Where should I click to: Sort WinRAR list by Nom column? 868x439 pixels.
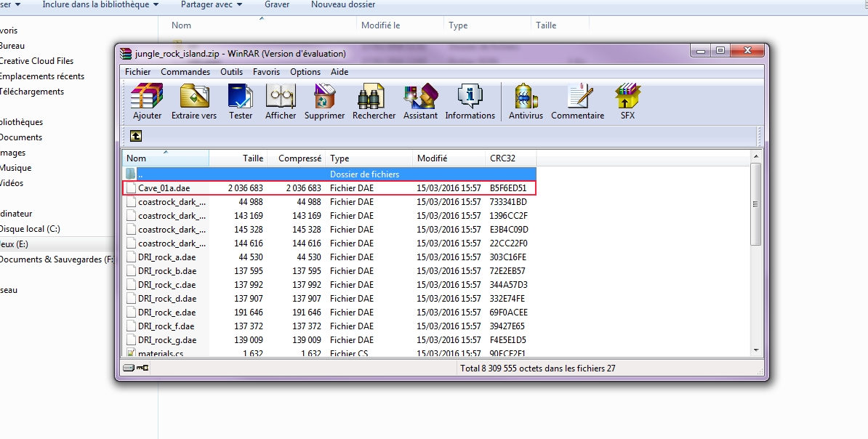[x=166, y=158]
